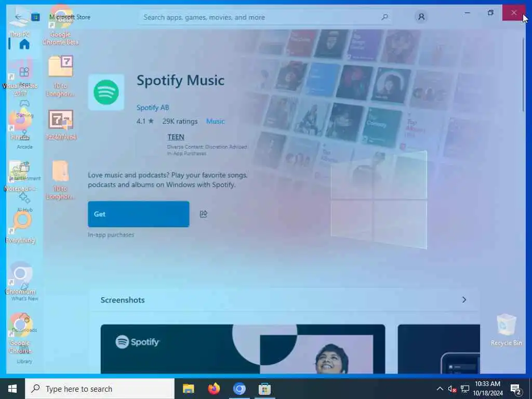The height and width of the screenshot is (399, 532).
Task: Click the muted volume tray icon
Action: [452, 389]
